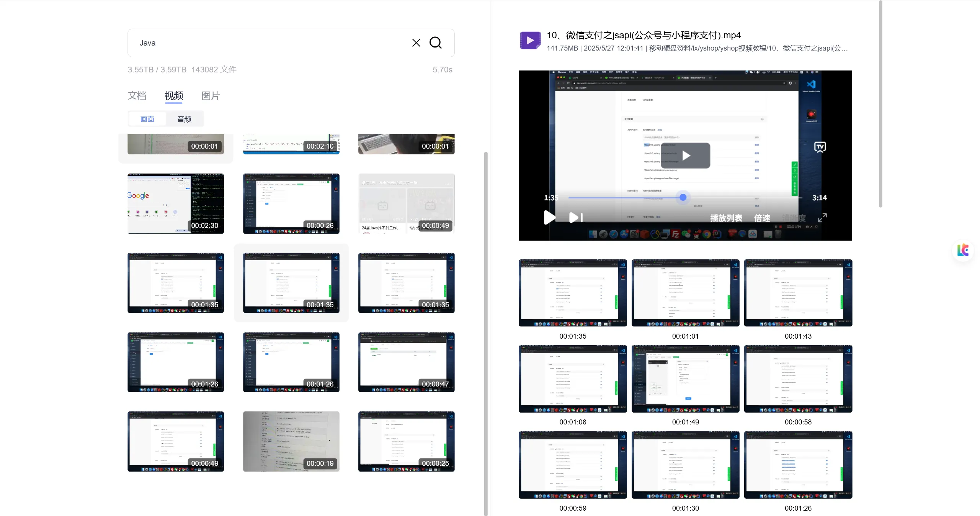The image size is (980, 516).
Task: Jump to the 00:01:06 frame preview
Action: [x=573, y=379]
